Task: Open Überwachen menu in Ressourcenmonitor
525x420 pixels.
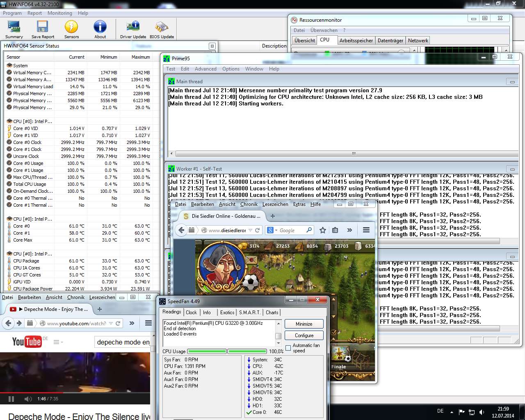Action: (x=324, y=30)
